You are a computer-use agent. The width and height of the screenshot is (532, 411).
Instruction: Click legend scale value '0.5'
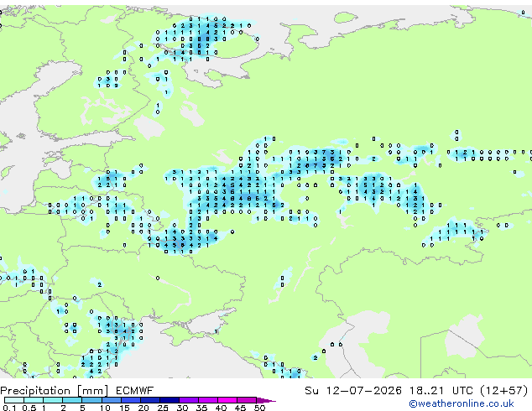point(29,408)
